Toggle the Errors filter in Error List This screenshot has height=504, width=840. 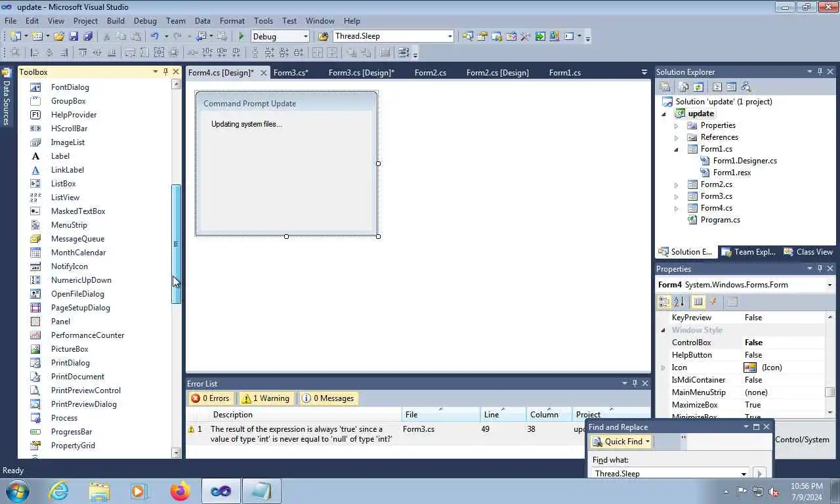[210, 398]
